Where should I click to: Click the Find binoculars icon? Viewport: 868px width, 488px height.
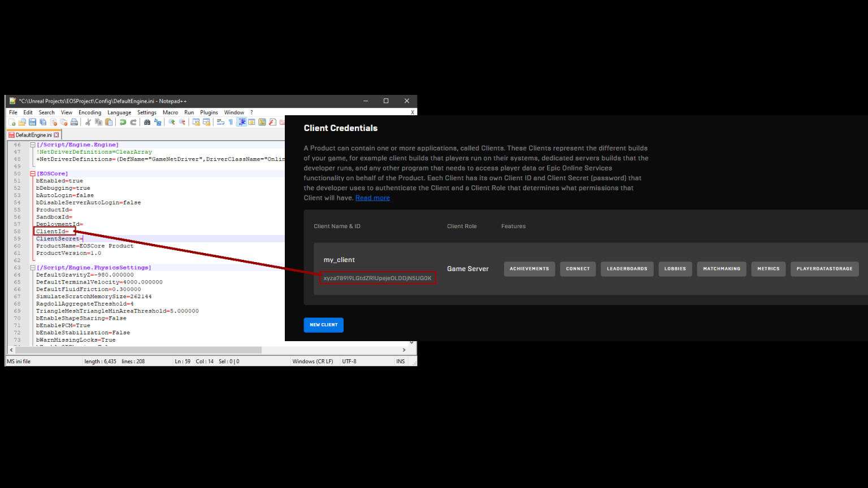pos(147,122)
